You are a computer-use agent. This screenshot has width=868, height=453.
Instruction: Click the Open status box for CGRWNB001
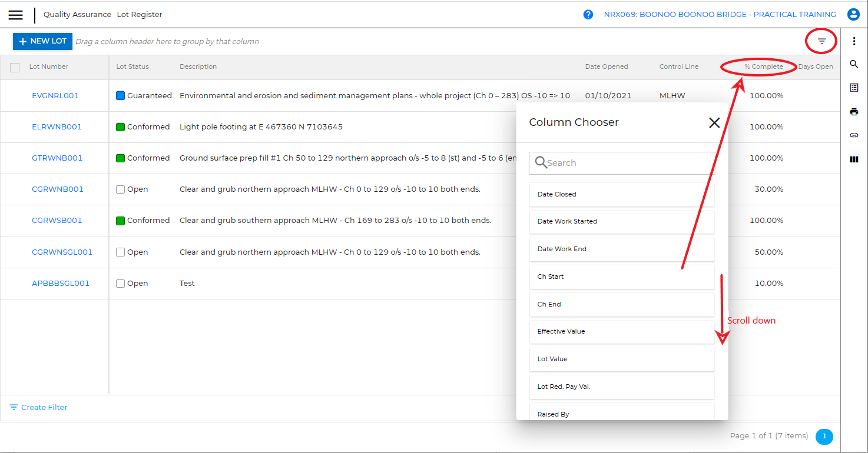tap(121, 189)
